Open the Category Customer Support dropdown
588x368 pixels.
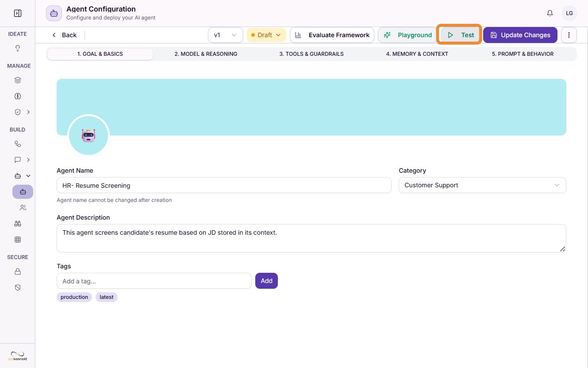click(482, 185)
